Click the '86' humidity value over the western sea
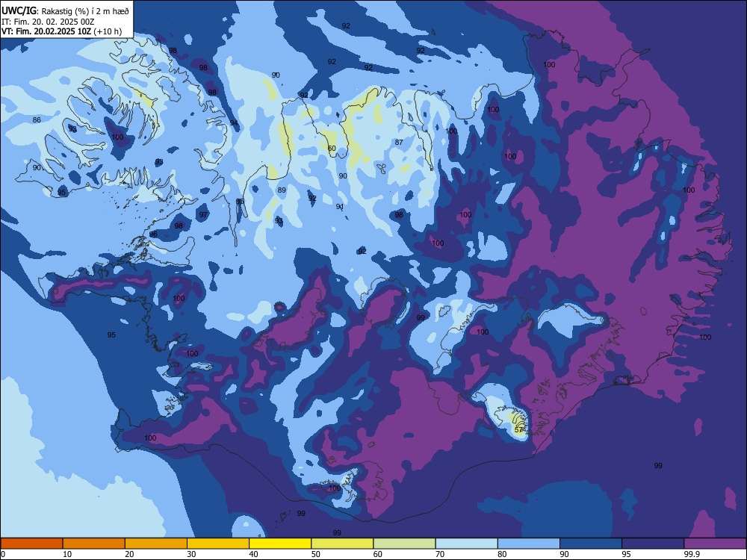 point(37,119)
